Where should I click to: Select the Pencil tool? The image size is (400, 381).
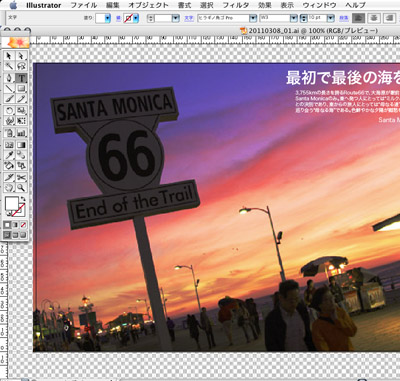pos(21,99)
